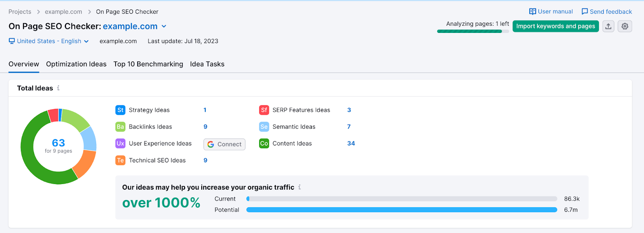The image size is (644, 233).
Task: Click the SERP Features Ideas label
Action: (301, 110)
